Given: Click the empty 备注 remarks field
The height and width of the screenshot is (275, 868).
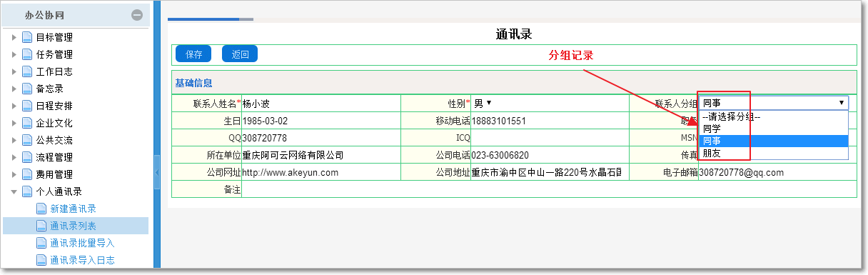Looking at the screenshot, I should click(x=549, y=189).
